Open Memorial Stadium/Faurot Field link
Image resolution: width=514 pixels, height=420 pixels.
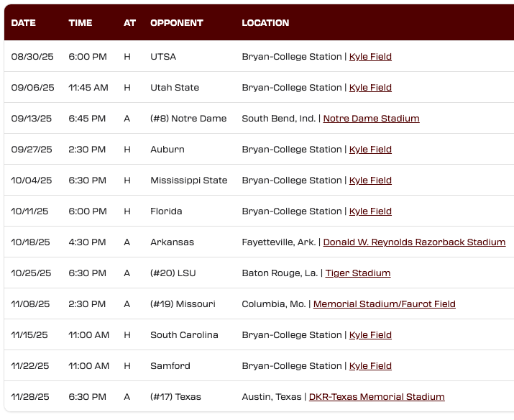pyautogui.click(x=384, y=303)
